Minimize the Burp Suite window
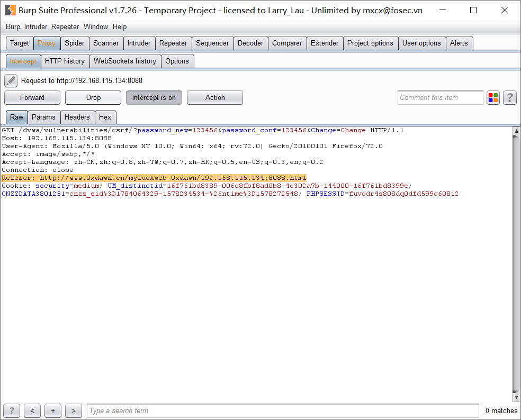 point(443,10)
